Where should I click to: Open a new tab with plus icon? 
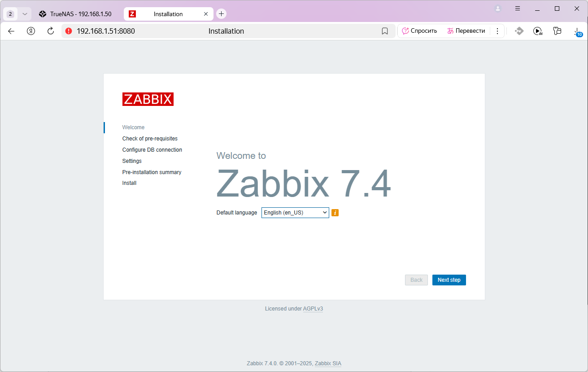coord(221,14)
